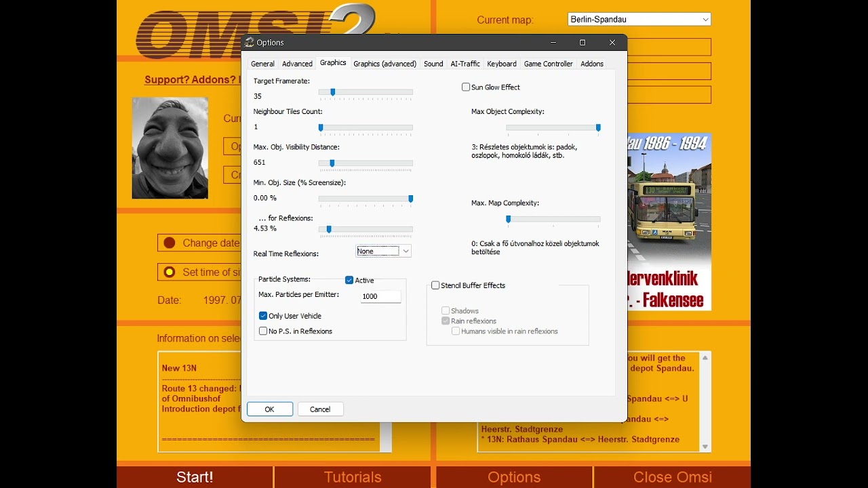Viewport: 868px width, 488px height.
Task: Edit Max. Particles per Emitter field
Action: pyautogui.click(x=380, y=296)
